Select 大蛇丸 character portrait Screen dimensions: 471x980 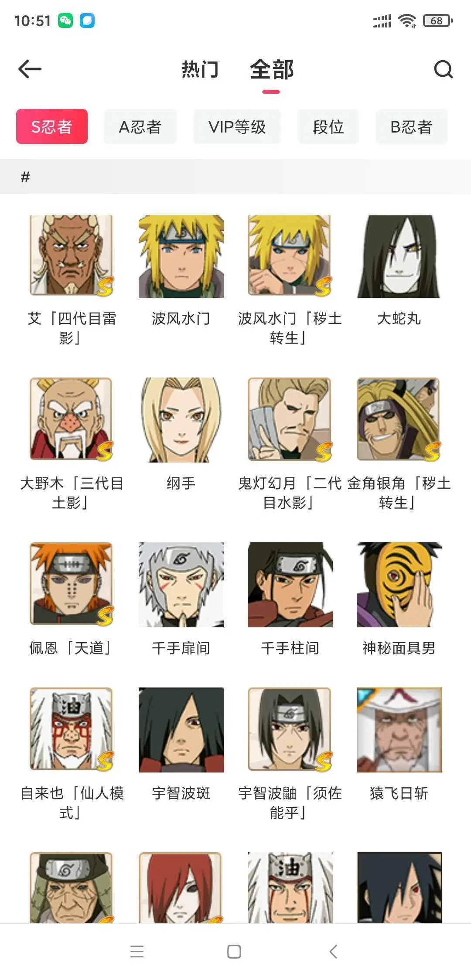399,256
